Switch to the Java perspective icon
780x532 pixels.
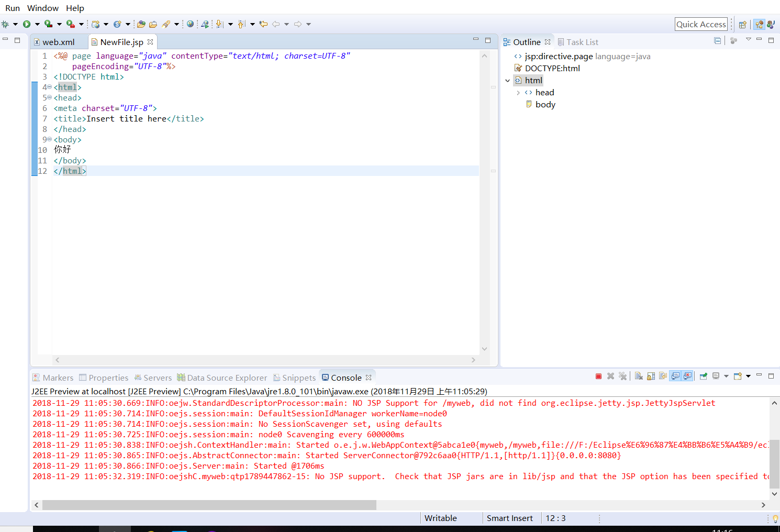pyautogui.click(x=771, y=24)
